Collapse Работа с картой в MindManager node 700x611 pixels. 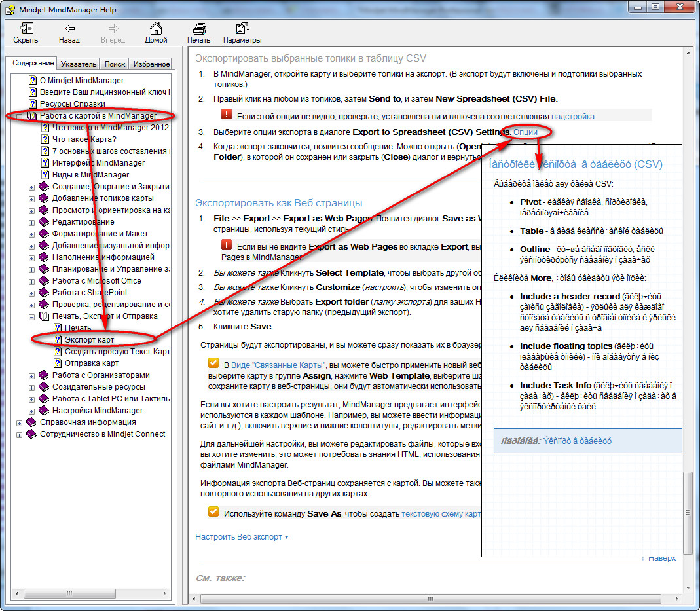point(19,116)
